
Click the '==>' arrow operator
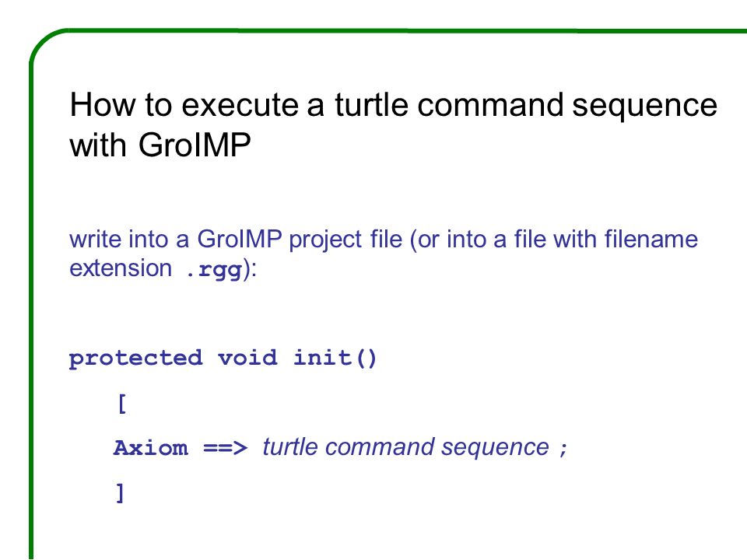[226, 448]
